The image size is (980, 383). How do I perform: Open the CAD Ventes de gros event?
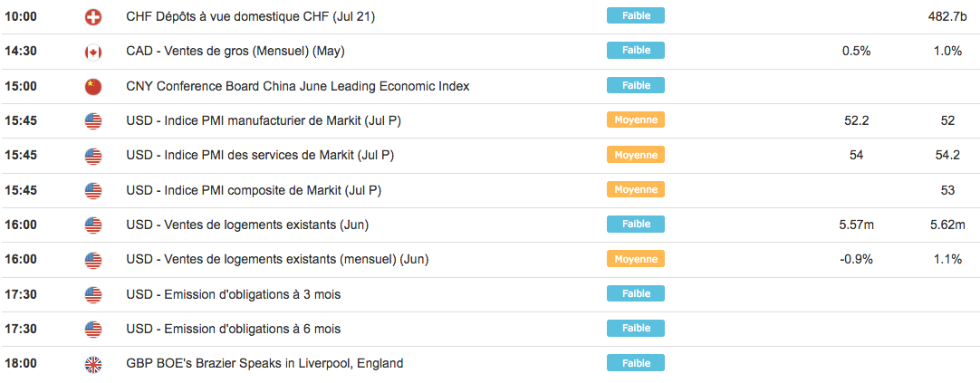pos(235,52)
